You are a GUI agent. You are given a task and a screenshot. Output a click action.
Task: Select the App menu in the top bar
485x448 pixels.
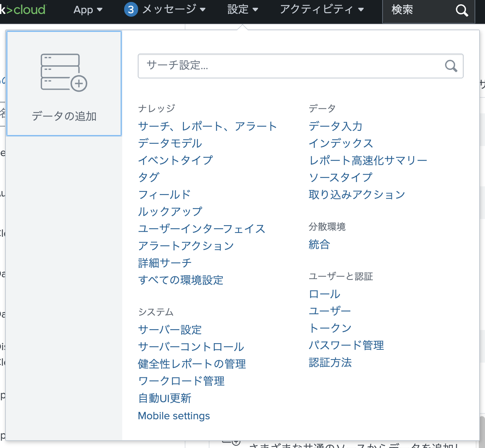(x=88, y=10)
